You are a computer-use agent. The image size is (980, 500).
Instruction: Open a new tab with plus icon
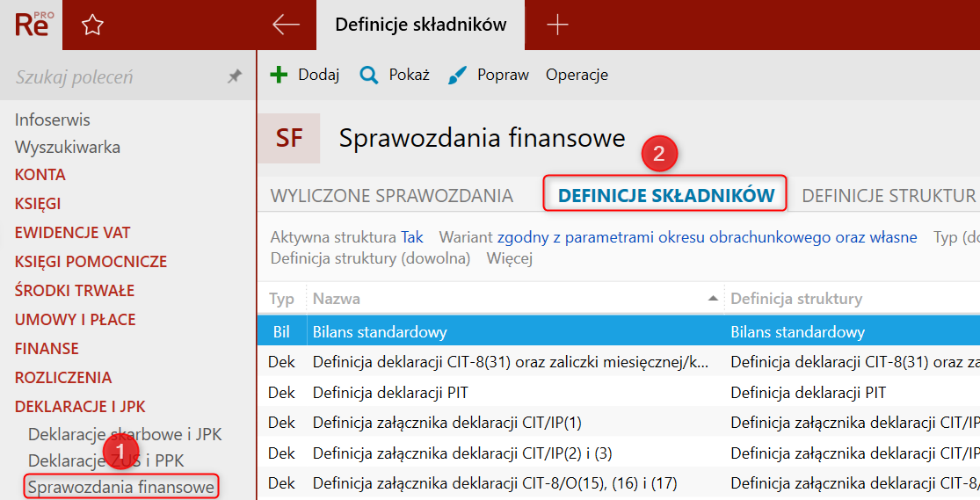(557, 25)
